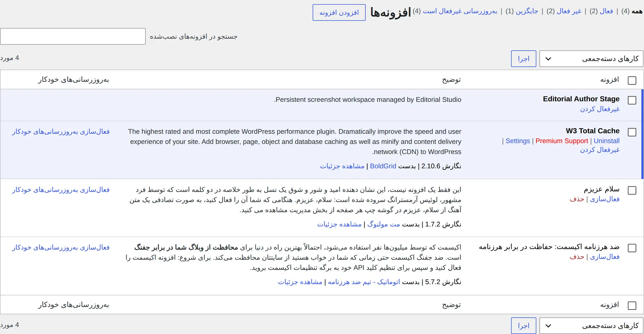Open BoldGrid author link
The width and height of the screenshot is (644, 334).
pos(383,166)
